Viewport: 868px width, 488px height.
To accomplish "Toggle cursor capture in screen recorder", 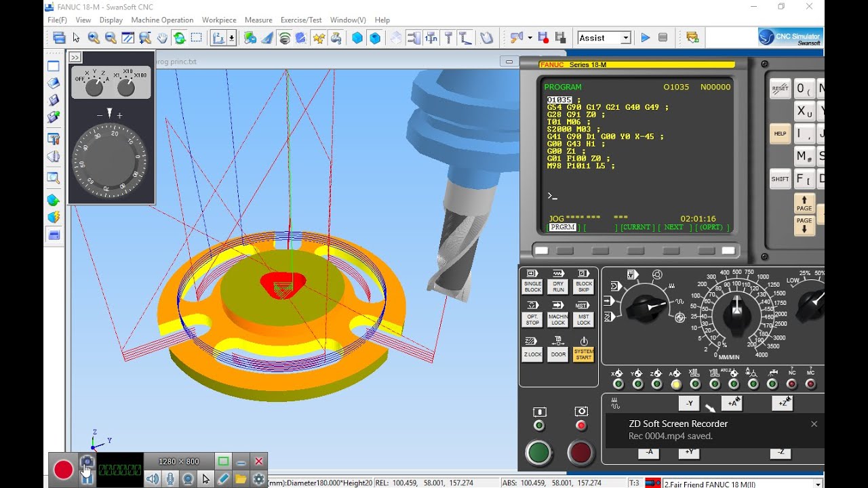I will [205, 479].
